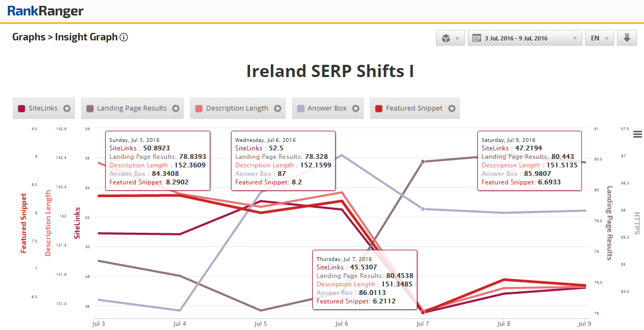Open Landing Page Results gear settings
644x330 pixels.
(x=176, y=108)
